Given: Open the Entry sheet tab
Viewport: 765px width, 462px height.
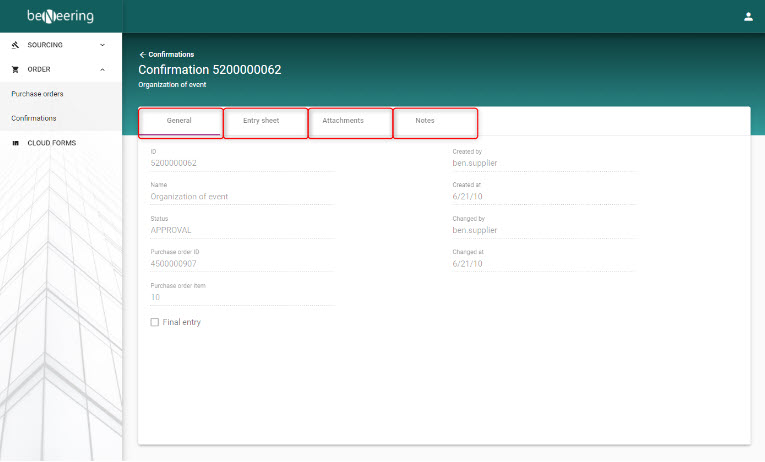Looking at the screenshot, I should click(x=265, y=121).
